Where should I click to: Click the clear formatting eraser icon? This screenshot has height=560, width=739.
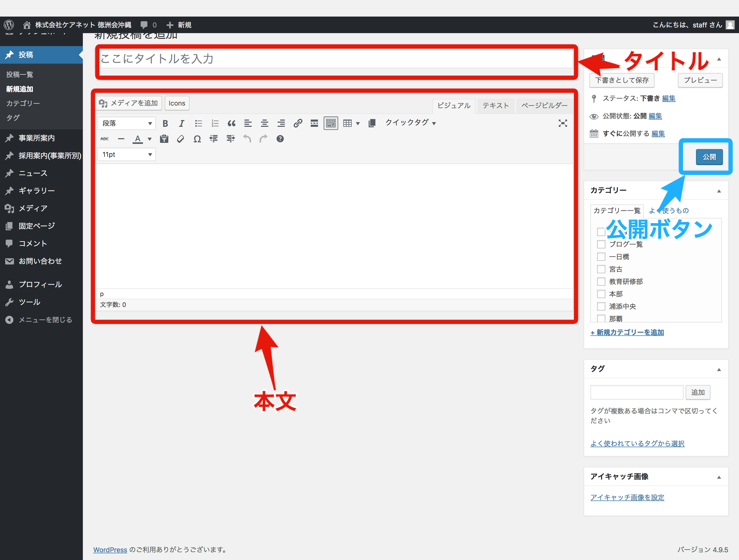pyautogui.click(x=180, y=139)
